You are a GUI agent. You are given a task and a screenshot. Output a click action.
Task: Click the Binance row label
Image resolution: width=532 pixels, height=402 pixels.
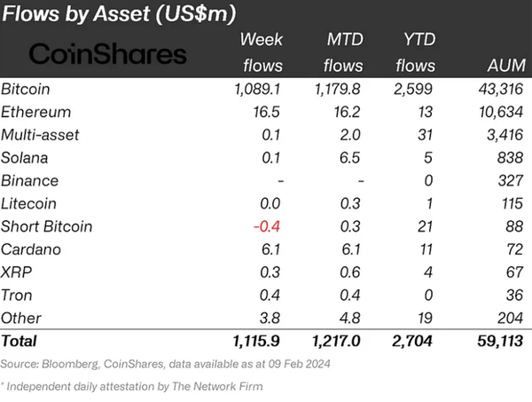tap(29, 181)
